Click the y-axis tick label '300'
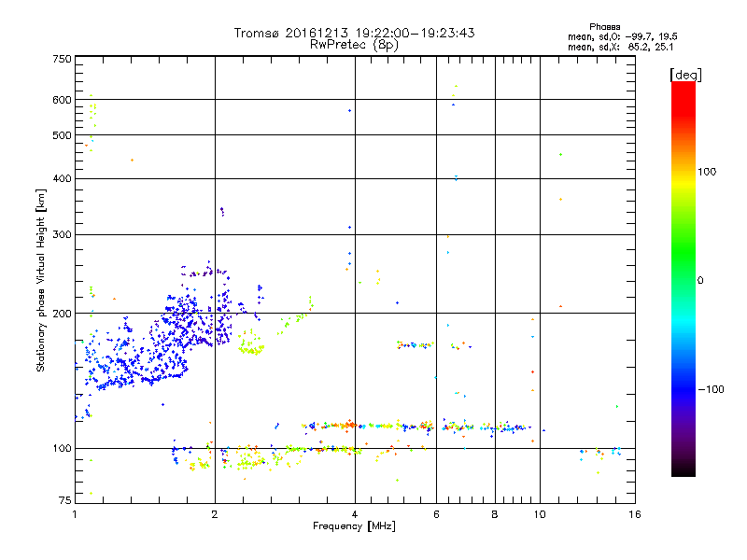Viewport: 747px width, 560px height. point(62,234)
